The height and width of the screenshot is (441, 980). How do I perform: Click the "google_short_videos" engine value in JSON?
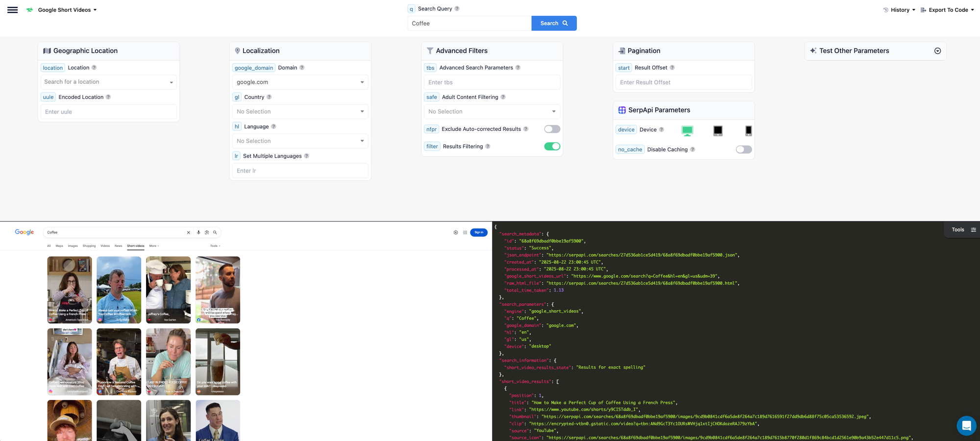[556, 311]
